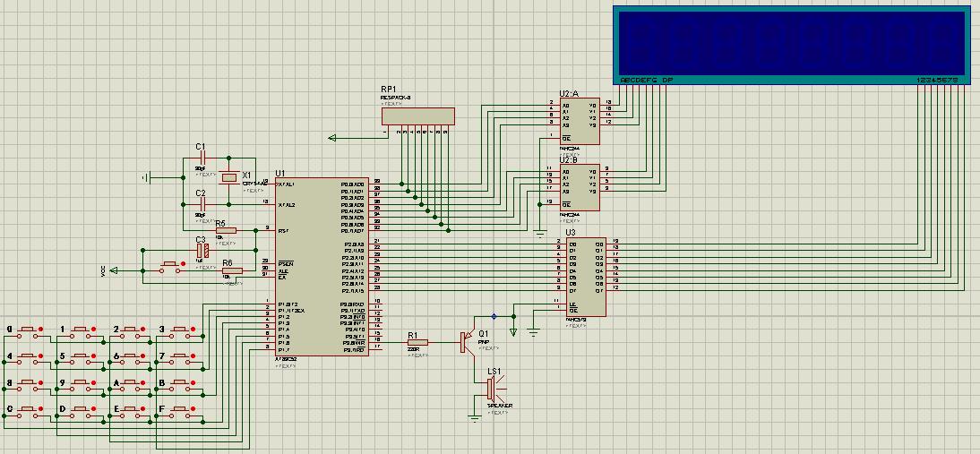The width and height of the screenshot is (980, 454).
Task: Select the U2:A buffer chip
Action: pyautogui.click(x=580, y=121)
